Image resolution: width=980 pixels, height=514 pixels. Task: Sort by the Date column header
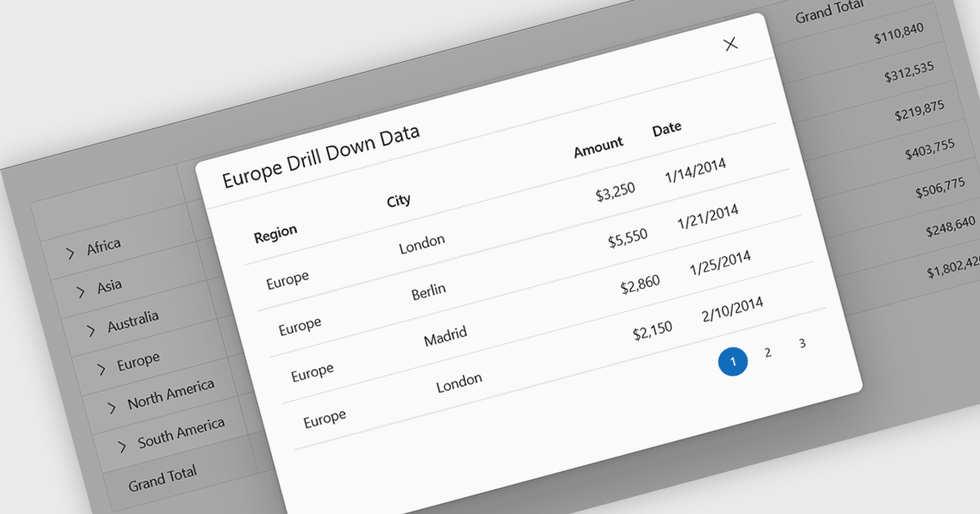point(666,129)
